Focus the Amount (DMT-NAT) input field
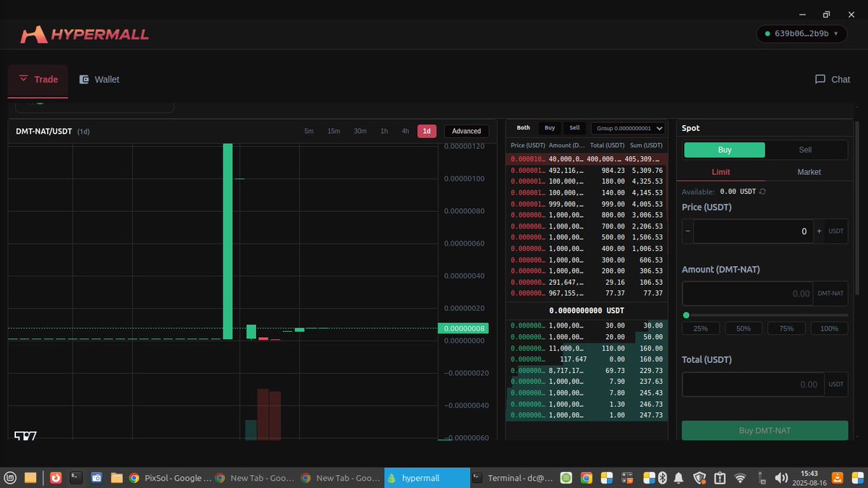868x488 pixels. coord(748,294)
